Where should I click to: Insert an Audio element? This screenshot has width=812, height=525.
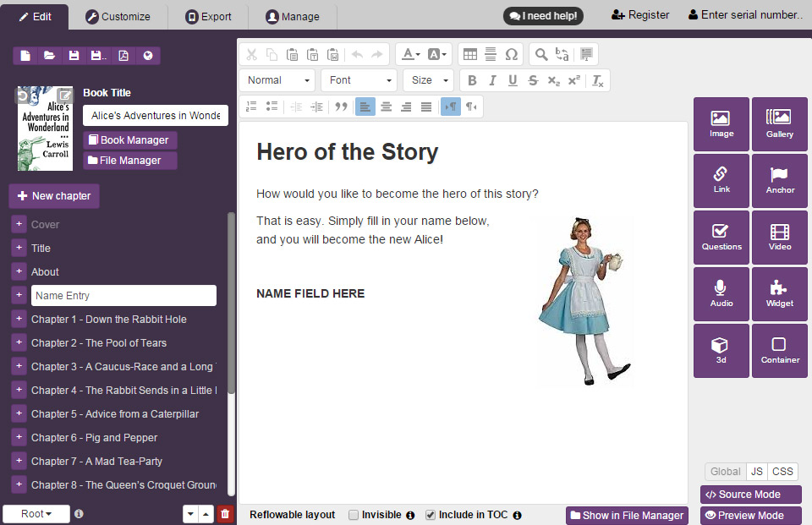tap(721, 294)
